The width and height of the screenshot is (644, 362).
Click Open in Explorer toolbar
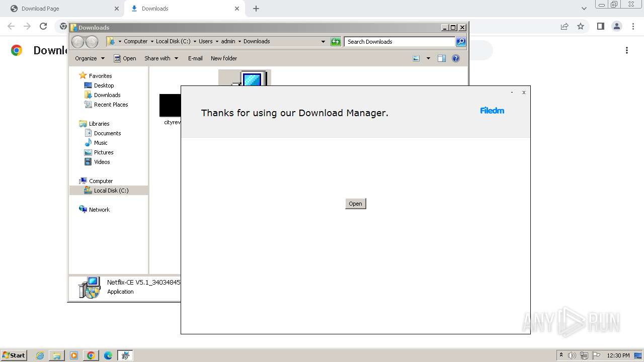(125, 58)
